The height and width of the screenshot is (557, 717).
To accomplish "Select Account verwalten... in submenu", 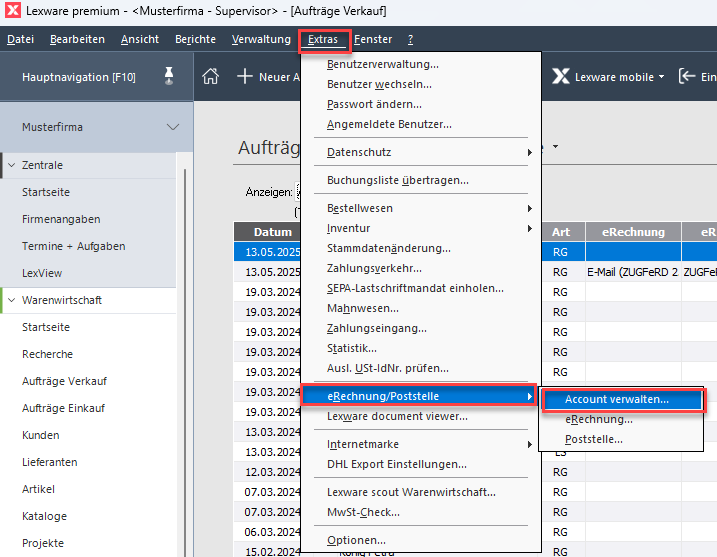I will [x=623, y=399].
